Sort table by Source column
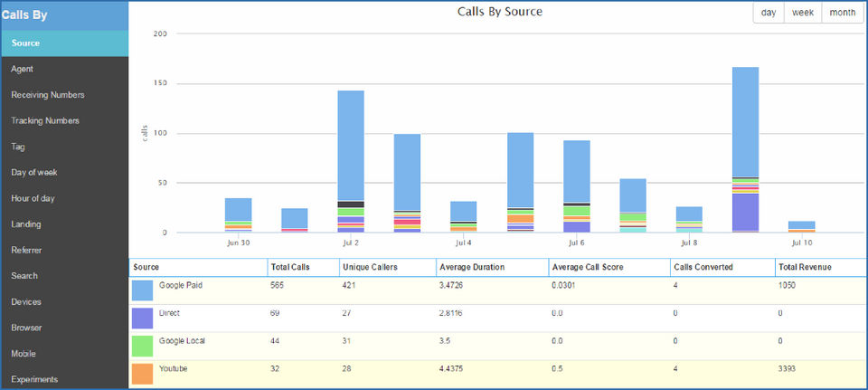868x390 pixels. tap(198, 267)
